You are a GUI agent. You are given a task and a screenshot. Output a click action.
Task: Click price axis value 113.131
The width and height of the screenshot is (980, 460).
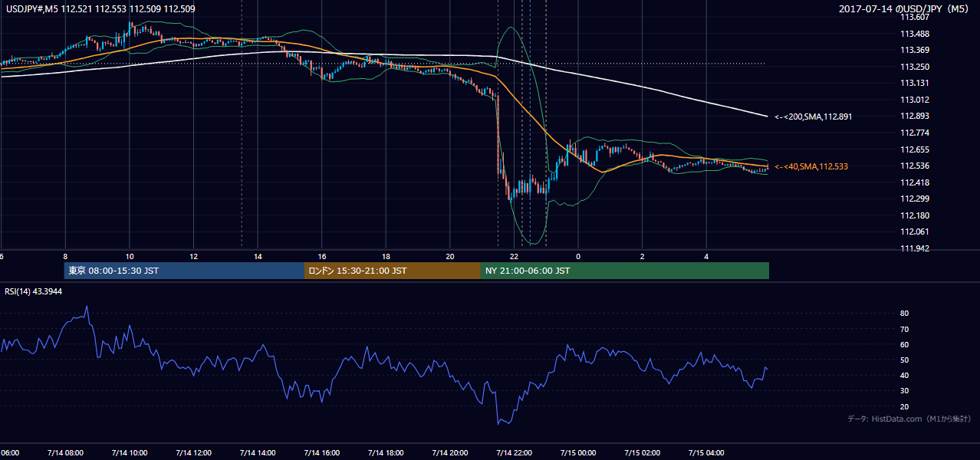915,84
